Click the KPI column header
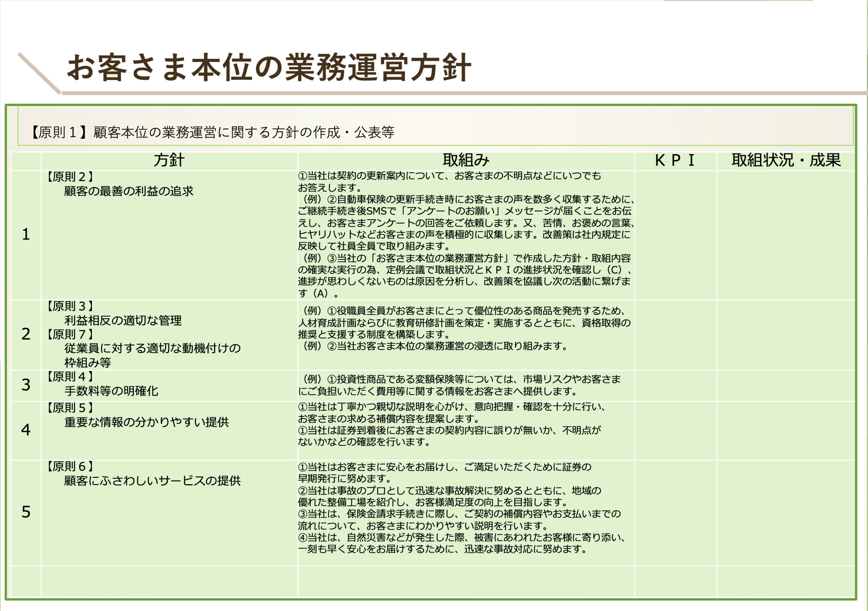Image resolution: width=868 pixels, height=611 pixels. [675, 161]
